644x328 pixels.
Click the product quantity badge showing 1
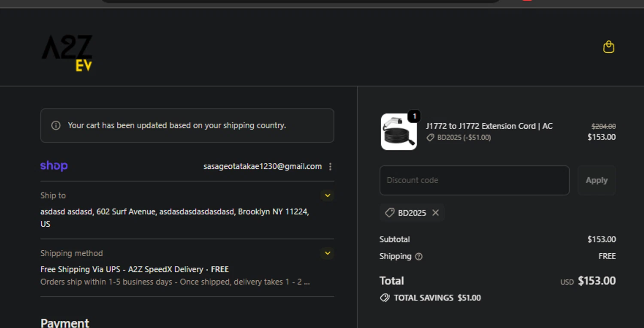point(414,116)
